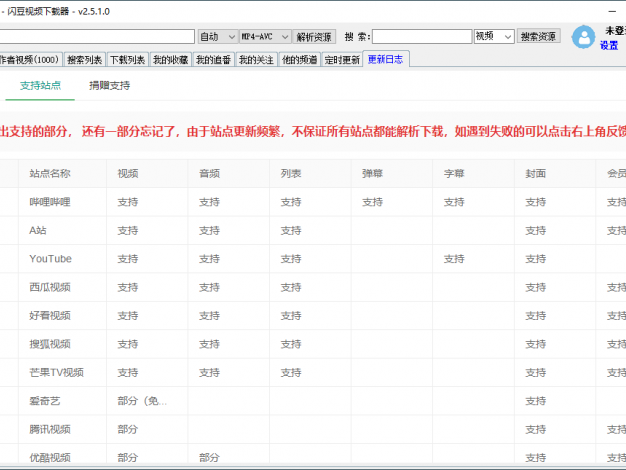
Task: Select the 西瓜视频 site row
Action: [x=313, y=288]
